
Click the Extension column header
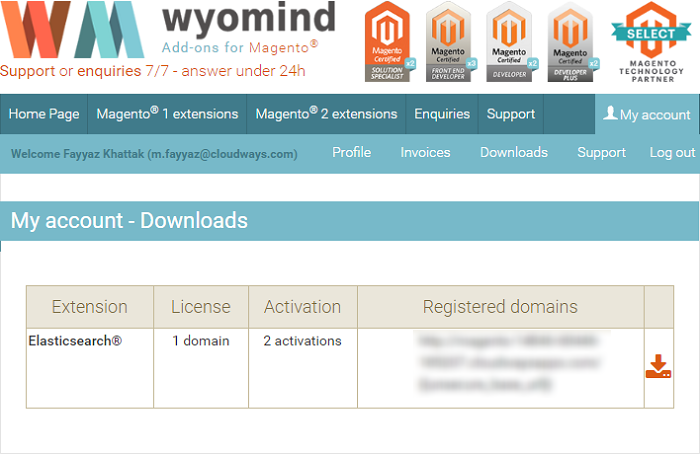pos(90,307)
